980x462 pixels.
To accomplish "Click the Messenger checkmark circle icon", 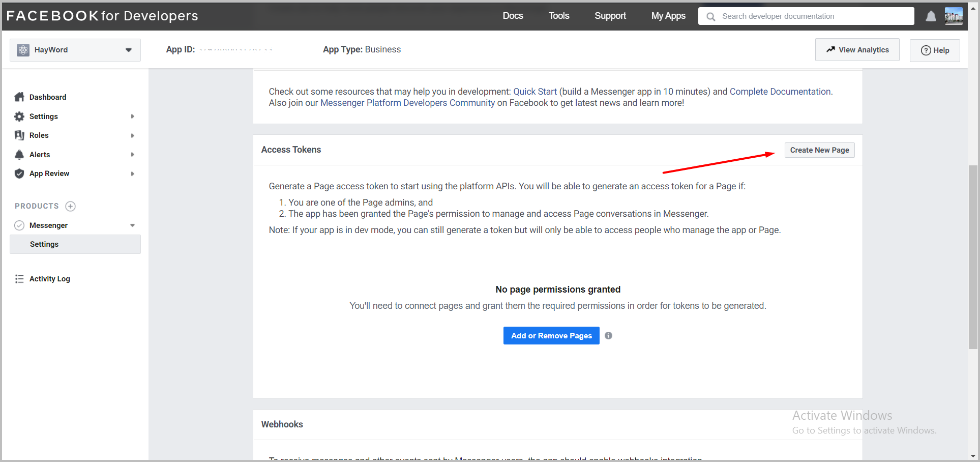I will [x=19, y=225].
